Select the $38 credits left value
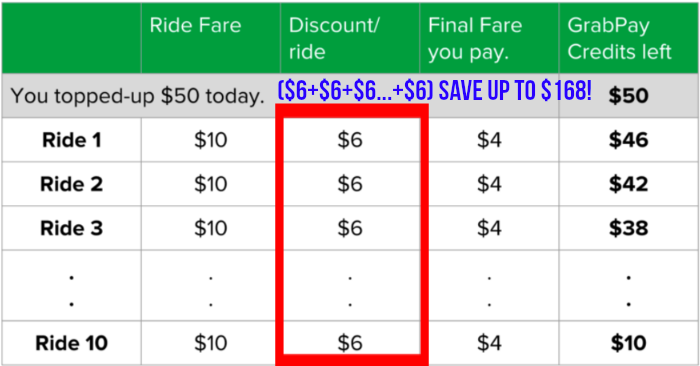 coord(629,228)
